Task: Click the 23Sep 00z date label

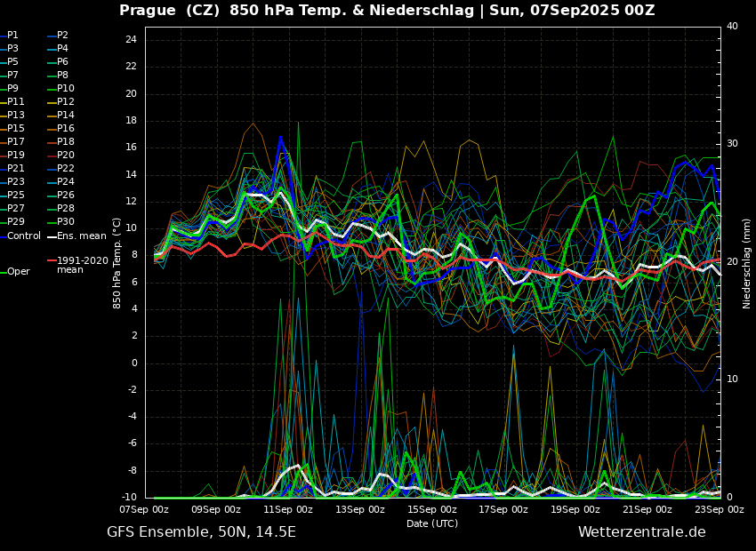Action: [x=719, y=509]
